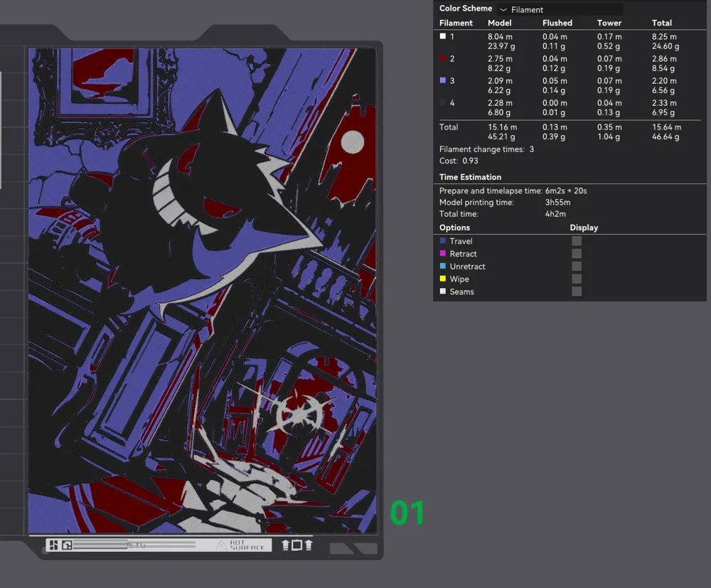Click the yellow Wipe legend icon
The image size is (711, 588).
click(443, 279)
